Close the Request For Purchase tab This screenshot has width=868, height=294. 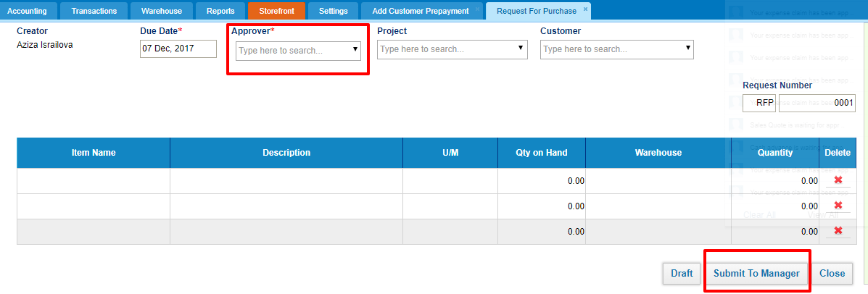pos(585,9)
